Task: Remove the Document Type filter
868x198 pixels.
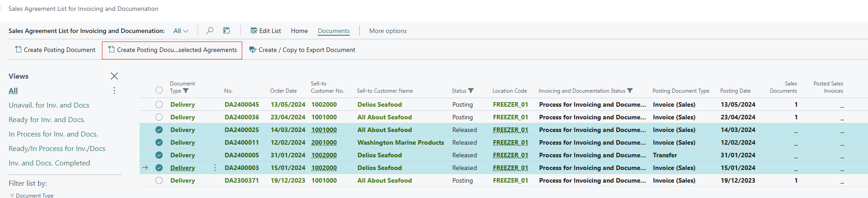Action: (x=12, y=195)
